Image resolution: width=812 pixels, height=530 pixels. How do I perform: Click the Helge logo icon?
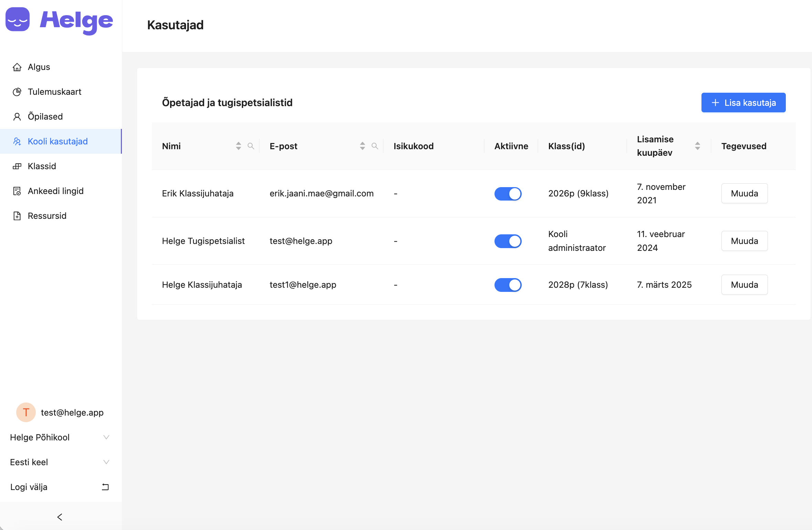[x=18, y=20]
